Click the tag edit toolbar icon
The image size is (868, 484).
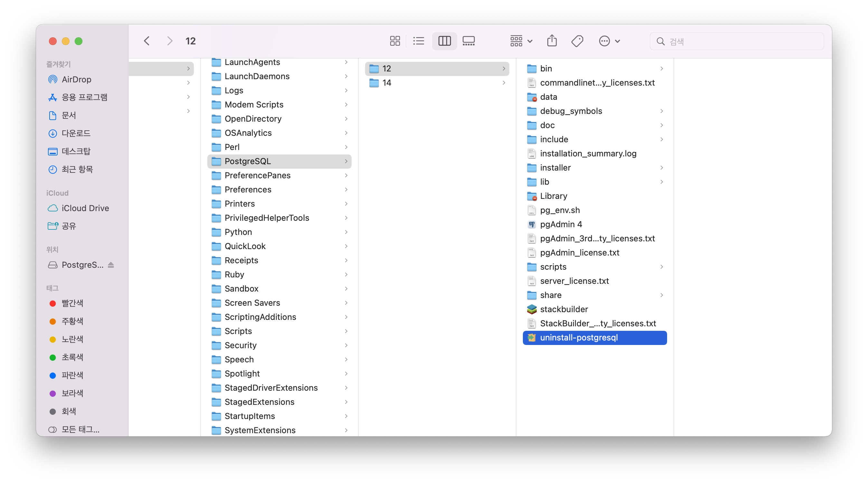577,41
